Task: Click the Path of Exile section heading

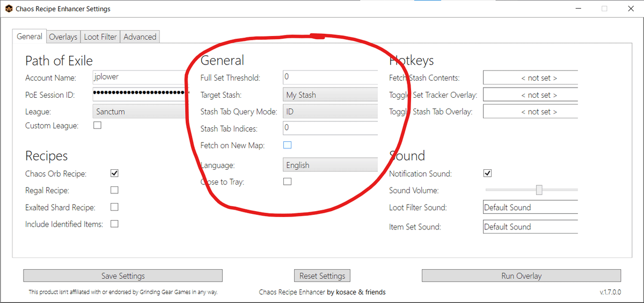Action: tap(59, 60)
